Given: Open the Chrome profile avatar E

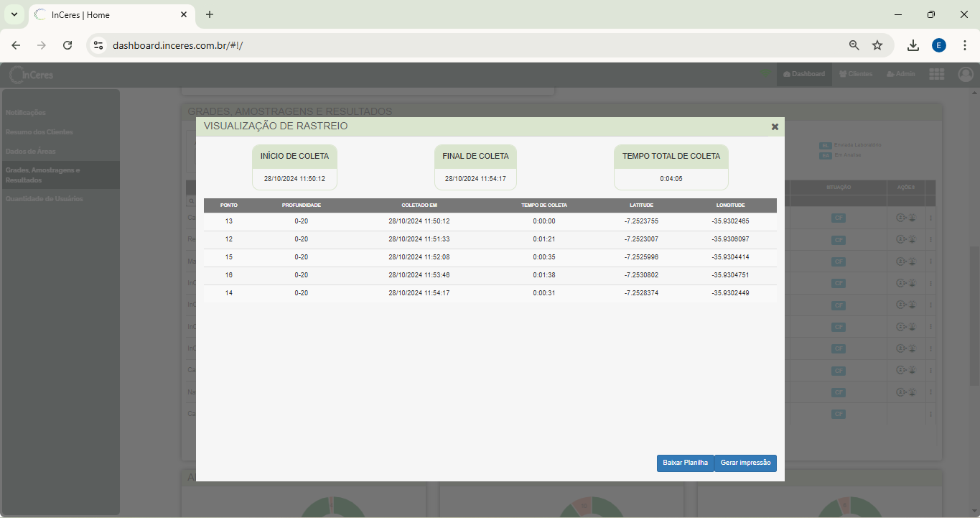Looking at the screenshot, I should tap(939, 45).
